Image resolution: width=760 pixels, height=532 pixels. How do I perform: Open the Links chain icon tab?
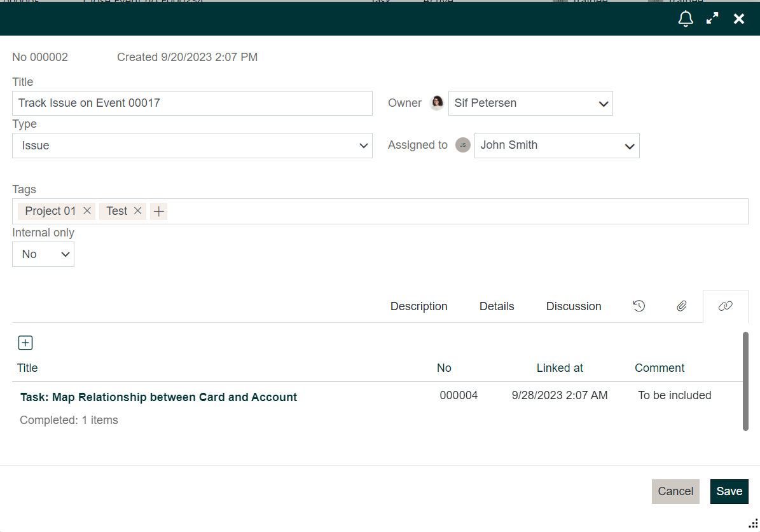(725, 306)
